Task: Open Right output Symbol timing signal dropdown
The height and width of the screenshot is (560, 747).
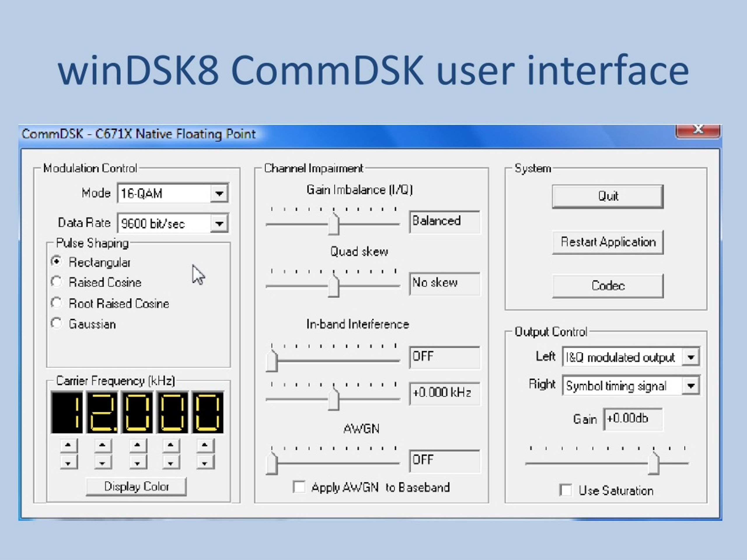Action: click(631, 386)
